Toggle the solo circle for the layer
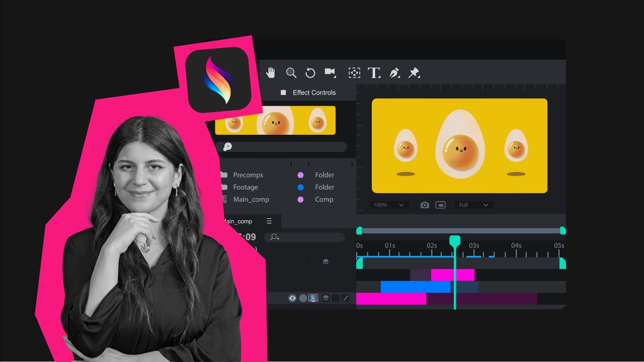This screenshot has width=644, height=362. tap(303, 298)
